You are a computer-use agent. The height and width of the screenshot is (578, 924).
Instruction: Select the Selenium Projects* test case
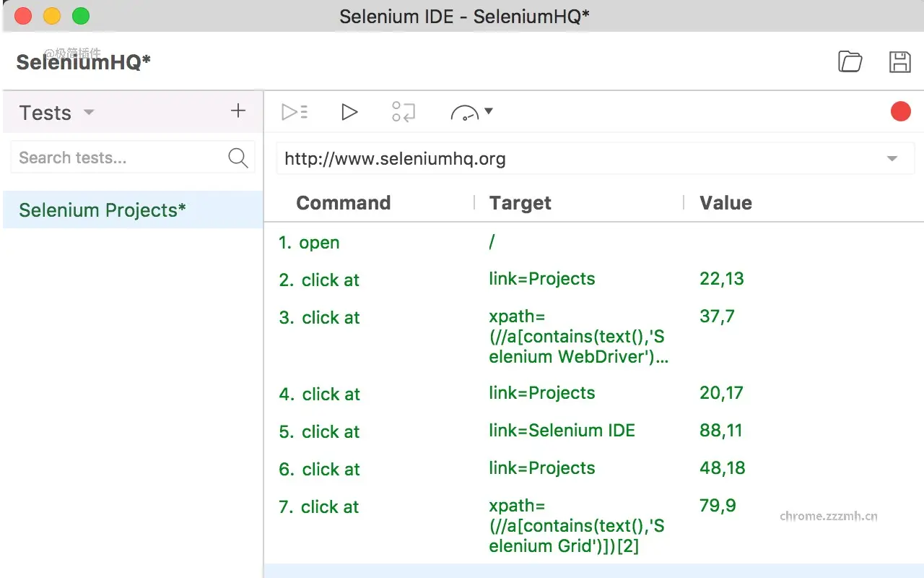[x=100, y=210]
